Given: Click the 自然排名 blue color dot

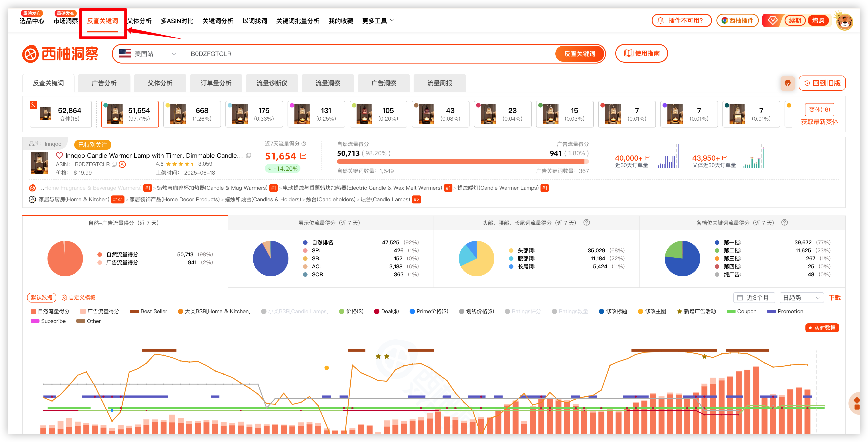Looking at the screenshot, I should [x=305, y=242].
